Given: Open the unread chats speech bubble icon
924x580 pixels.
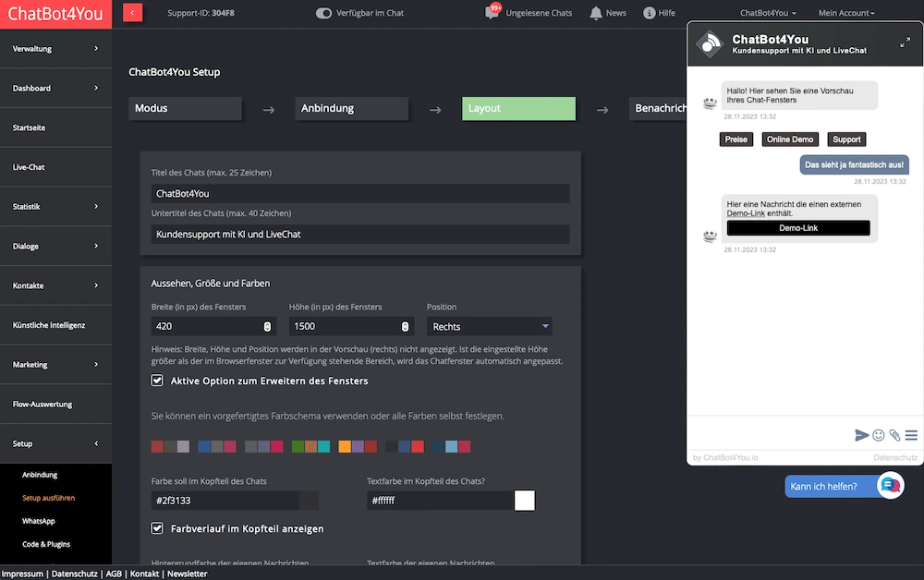Looking at the screenshot, I should click(x=492, y=12).
